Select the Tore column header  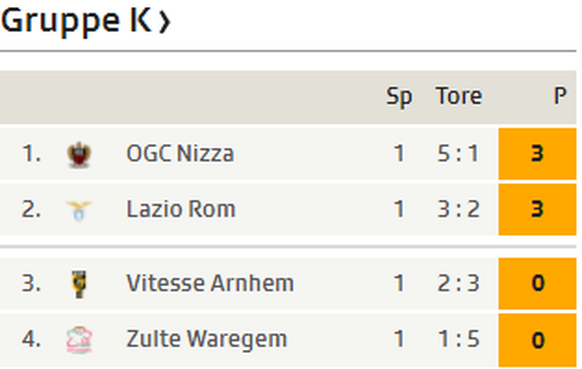click(x=459, y=96)
